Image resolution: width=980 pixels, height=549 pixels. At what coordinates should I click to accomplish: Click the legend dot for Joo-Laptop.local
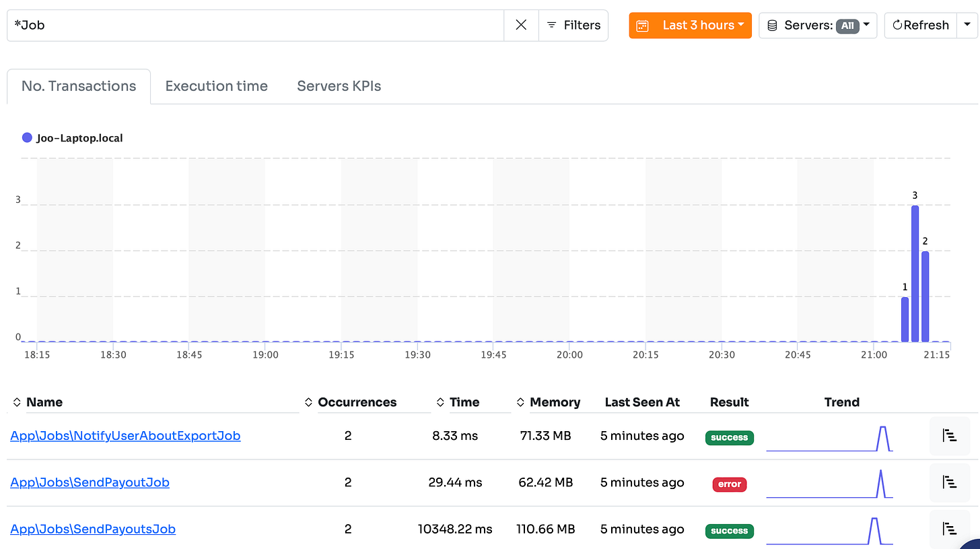pos(27,138)
